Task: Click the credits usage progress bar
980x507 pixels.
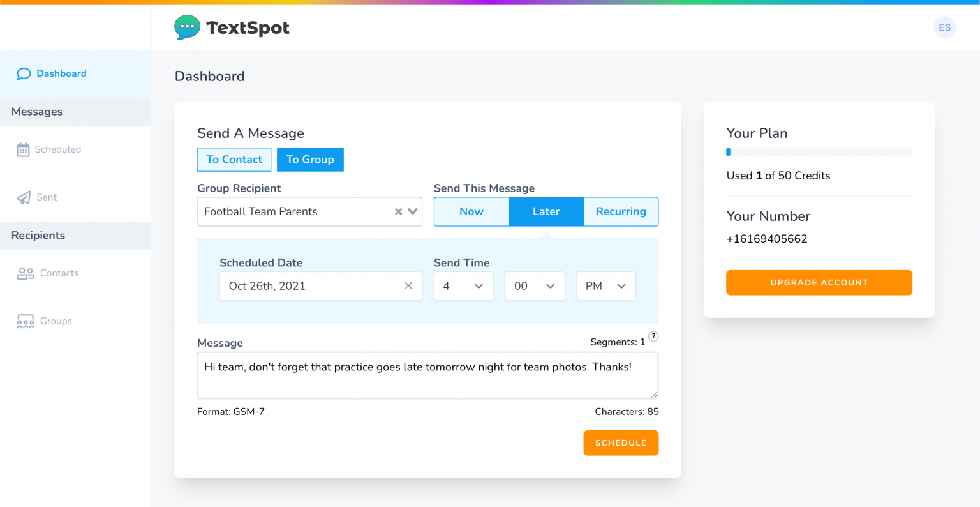Action: coord(819,151)
